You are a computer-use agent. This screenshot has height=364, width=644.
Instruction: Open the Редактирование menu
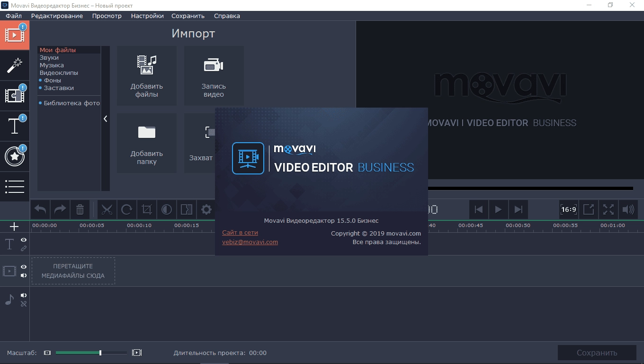pos(57,16)
